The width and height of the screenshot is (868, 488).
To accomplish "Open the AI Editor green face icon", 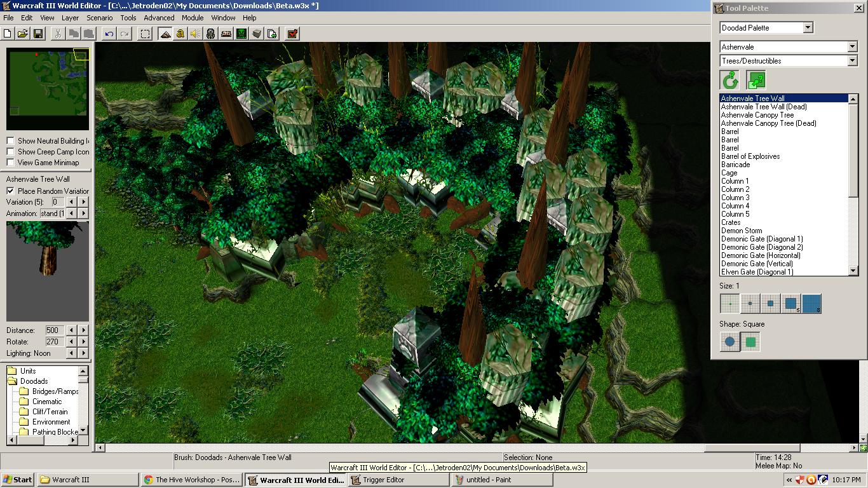I will 241,34.
